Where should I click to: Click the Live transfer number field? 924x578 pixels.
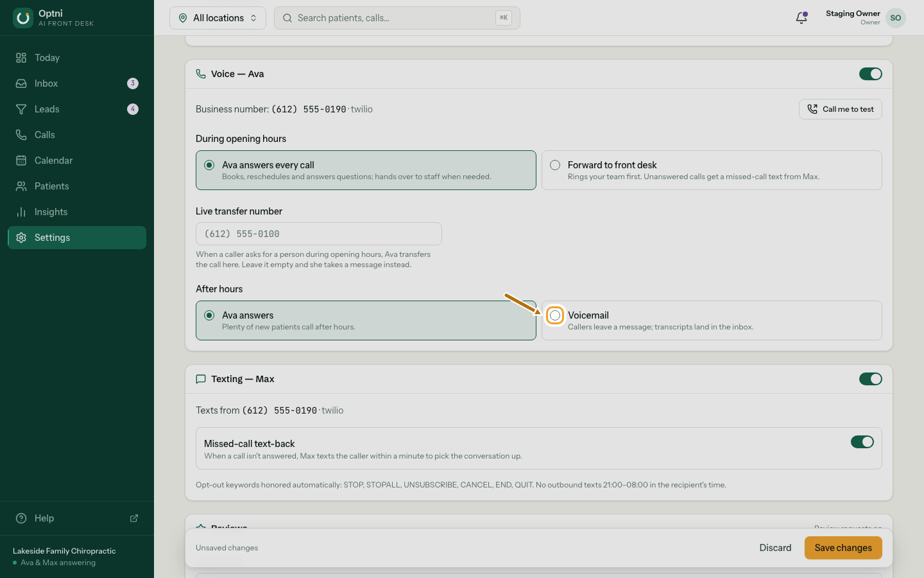point(319,234)
